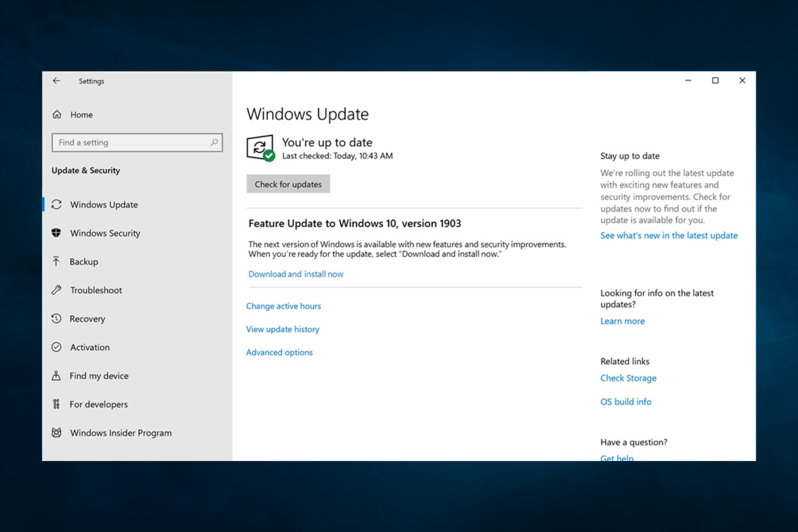The width and height of the screenshot is (798, 532).
Task: Close the Settings window
Action: 742,80
